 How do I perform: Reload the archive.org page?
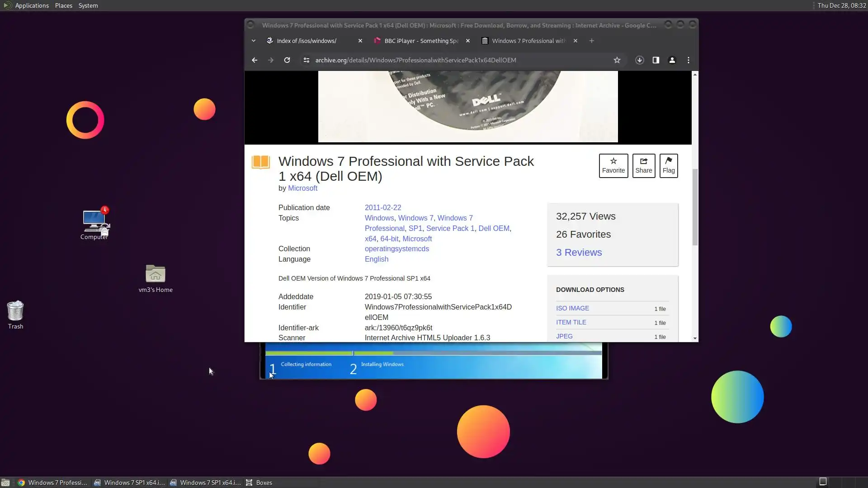[287, 60]
